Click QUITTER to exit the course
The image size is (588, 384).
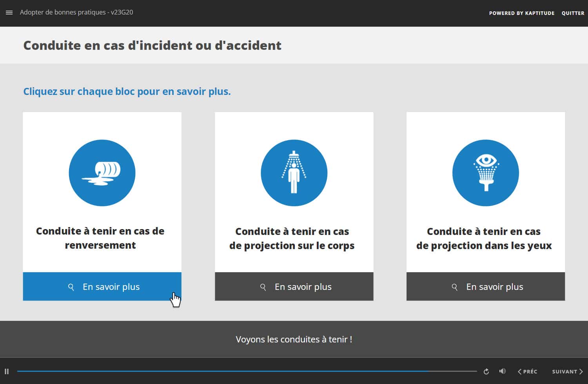point(573,13)
